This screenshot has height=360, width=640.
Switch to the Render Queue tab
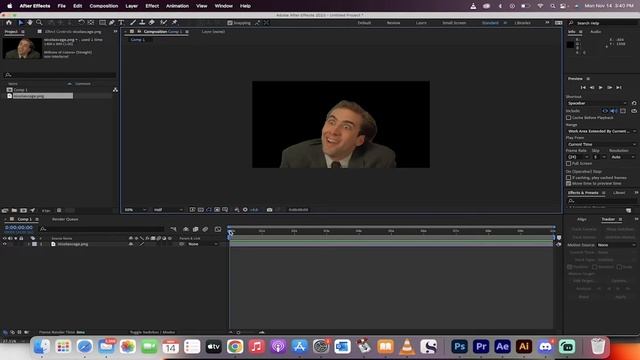click(65, 220)
